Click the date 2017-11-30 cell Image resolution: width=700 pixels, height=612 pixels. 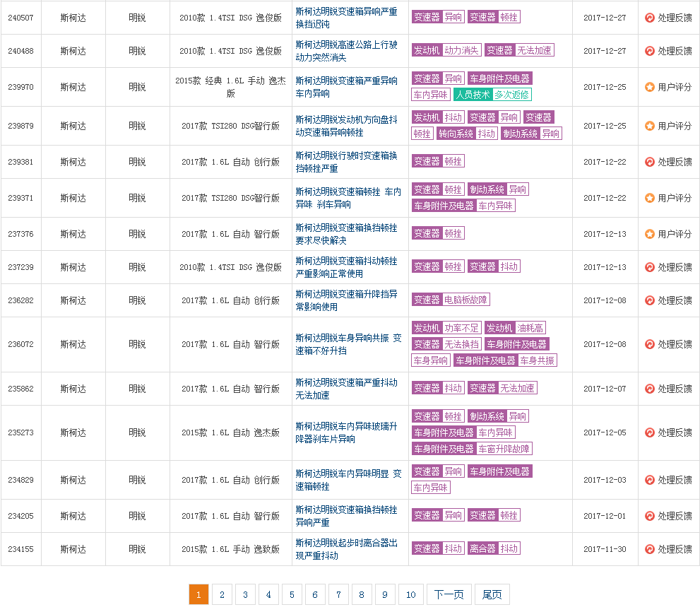click(x=605, y=549)
